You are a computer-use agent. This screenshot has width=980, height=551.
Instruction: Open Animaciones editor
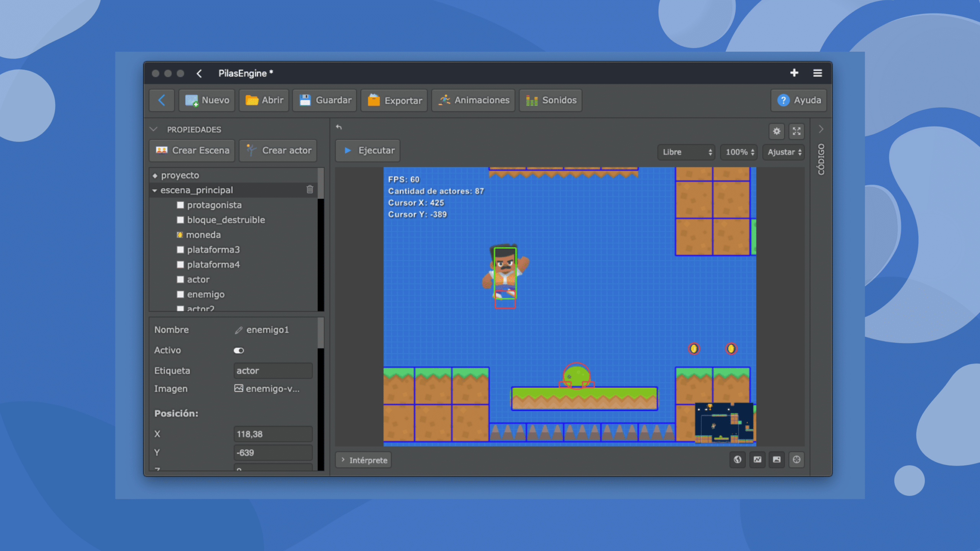[x=473, y=100]
